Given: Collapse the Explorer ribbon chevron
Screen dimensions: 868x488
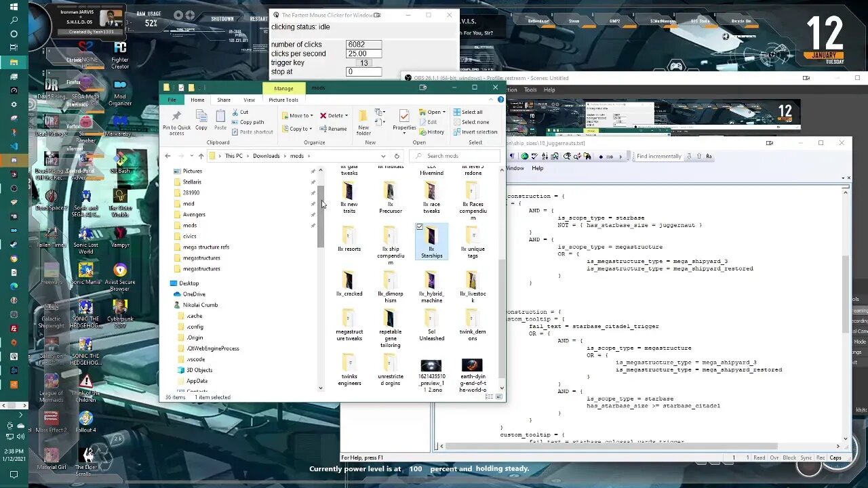Looking at the screenshot, I should point(492,100).
